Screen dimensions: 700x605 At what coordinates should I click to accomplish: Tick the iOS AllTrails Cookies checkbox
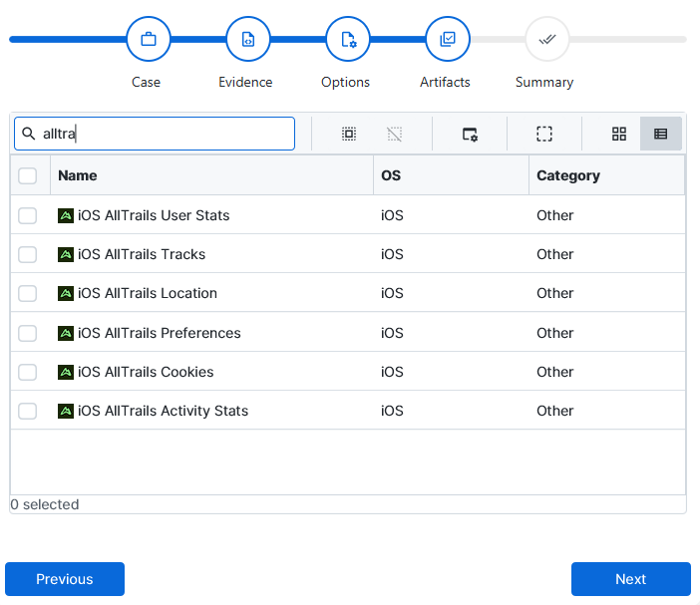pyautogui.click(x=28, y=372)
